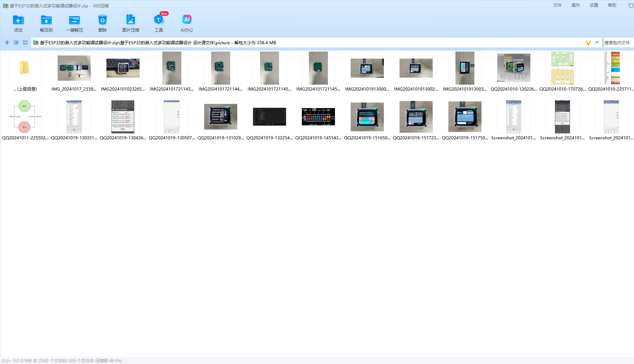Select file QQ20241019-132254...
Image resolution: width=634 pixels, height=364 pixels.
point(269,120)
